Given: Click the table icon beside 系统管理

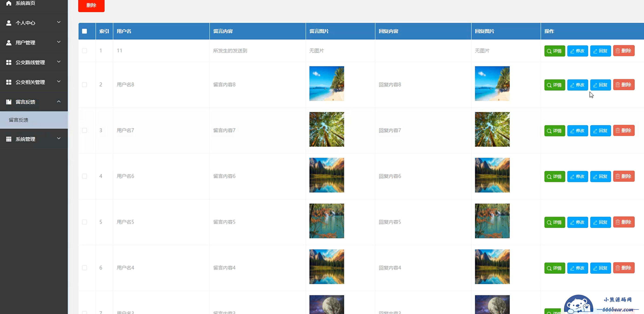Looking at the screenshot, I should (9, 139).
